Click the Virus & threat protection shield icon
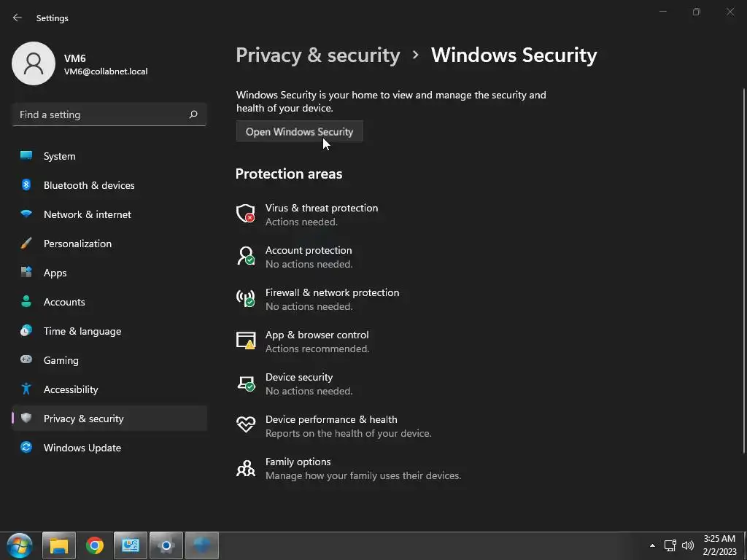Image resolution: width=747 pixels, height=560 pixels. (x=246, y=214)
